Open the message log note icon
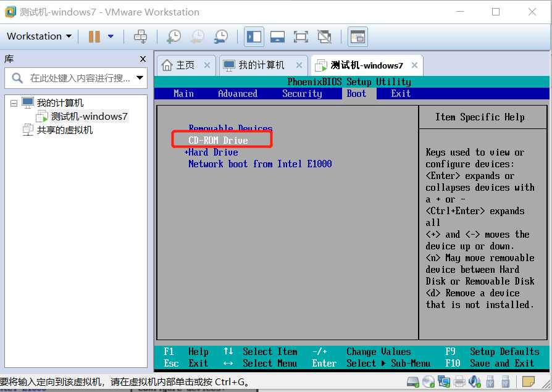The height and width of the screenshot is (392, 552). (x=528, y=382)
